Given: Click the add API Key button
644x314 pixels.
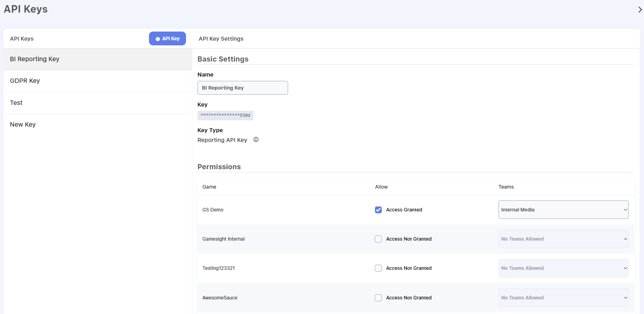Looking at the screenshot, I should point(168,39).
